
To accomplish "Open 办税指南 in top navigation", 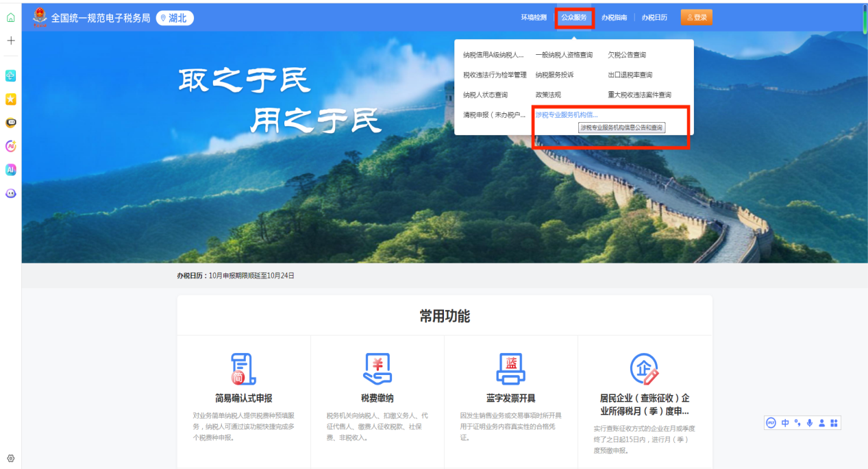I will (x=614, y=18).
